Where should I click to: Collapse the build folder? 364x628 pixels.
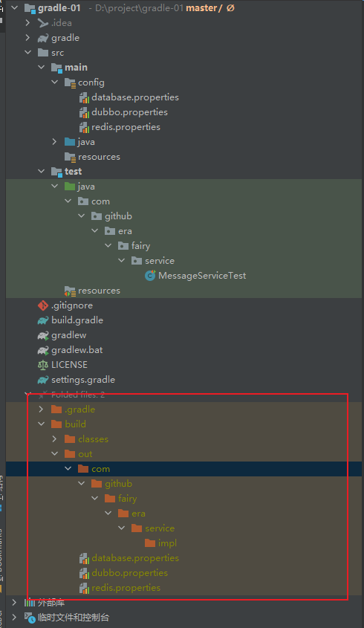(x=42, y=424)
